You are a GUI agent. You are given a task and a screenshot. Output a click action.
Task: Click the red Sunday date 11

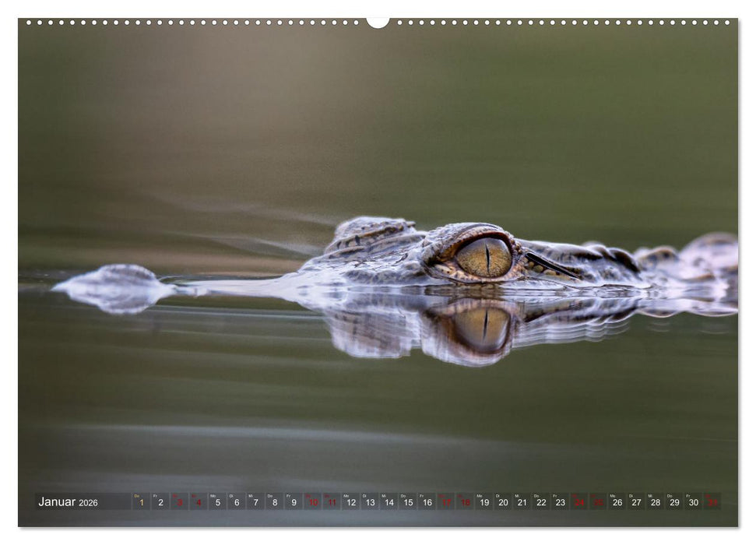tap(332, 502)
